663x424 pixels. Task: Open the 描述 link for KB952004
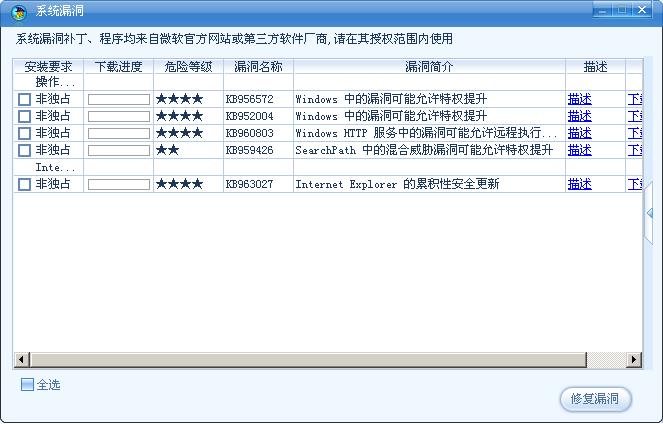[580, 116]
